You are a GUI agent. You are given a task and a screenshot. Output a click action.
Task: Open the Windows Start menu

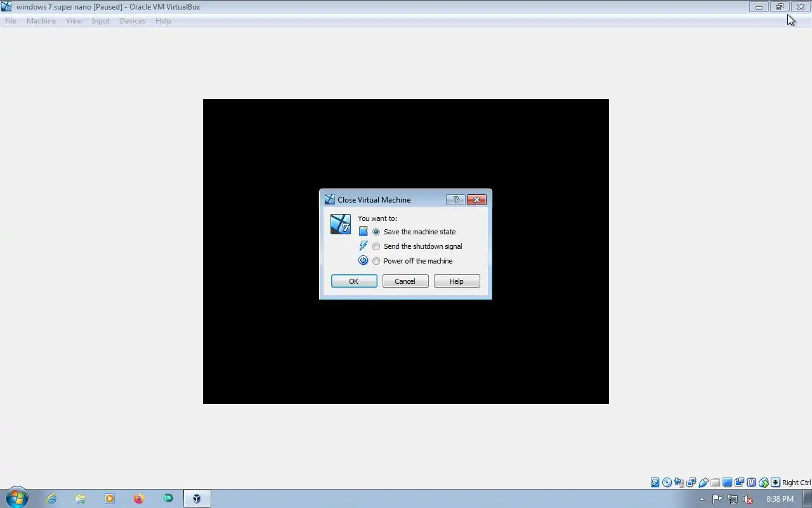tap(17, 498)
